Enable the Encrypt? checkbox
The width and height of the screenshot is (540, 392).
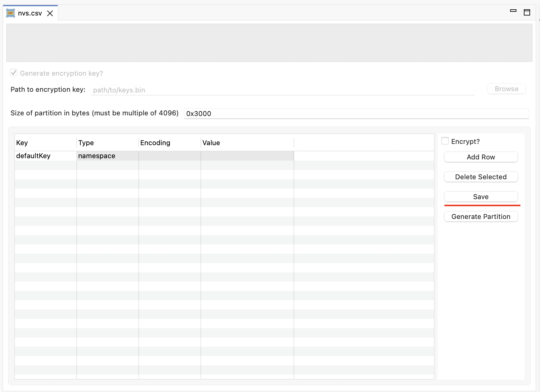(x=445, y=141)
